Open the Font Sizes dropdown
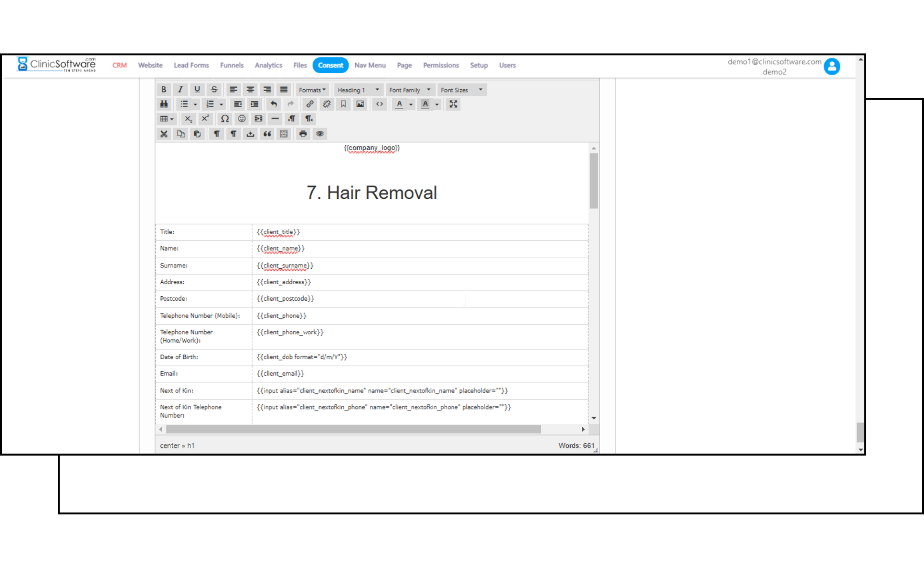Screen dimensions: 924x578 461,90
